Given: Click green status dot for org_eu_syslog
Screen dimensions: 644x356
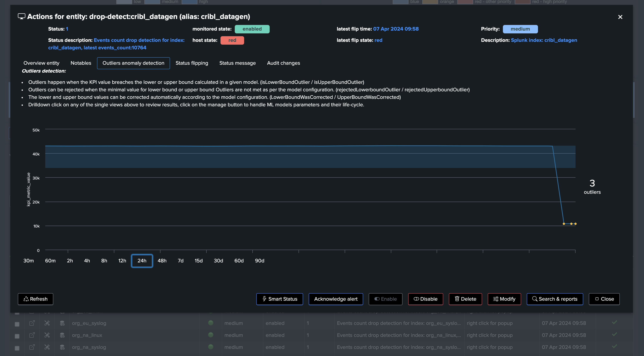Looking at the screenshot, I should click(211, 323).
